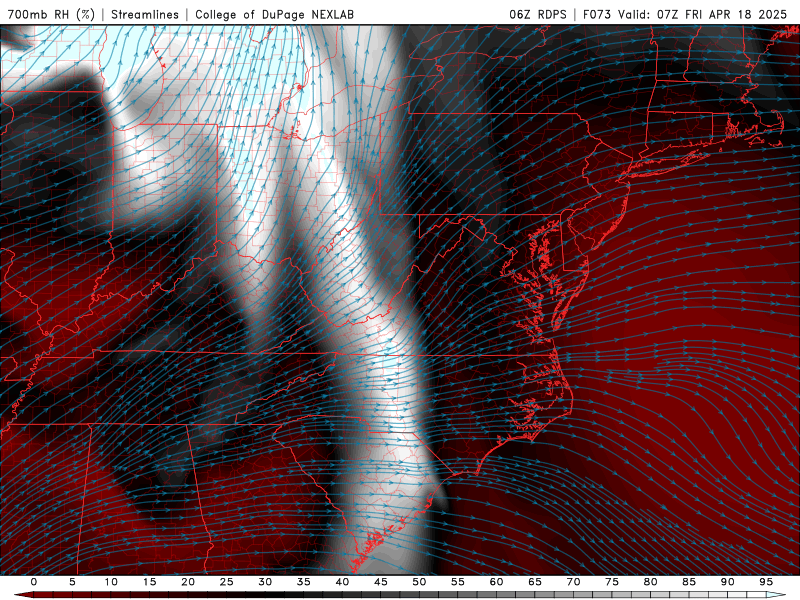Click "College of DuPage NEXLAB" text
The image size is (800, 600).
click(274, 14)
